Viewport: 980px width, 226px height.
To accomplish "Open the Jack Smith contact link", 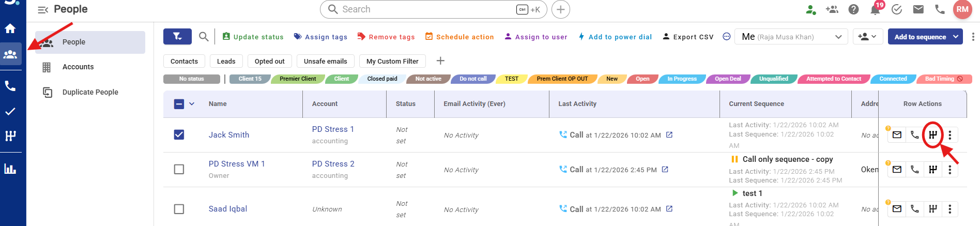I will coord(228,134).
